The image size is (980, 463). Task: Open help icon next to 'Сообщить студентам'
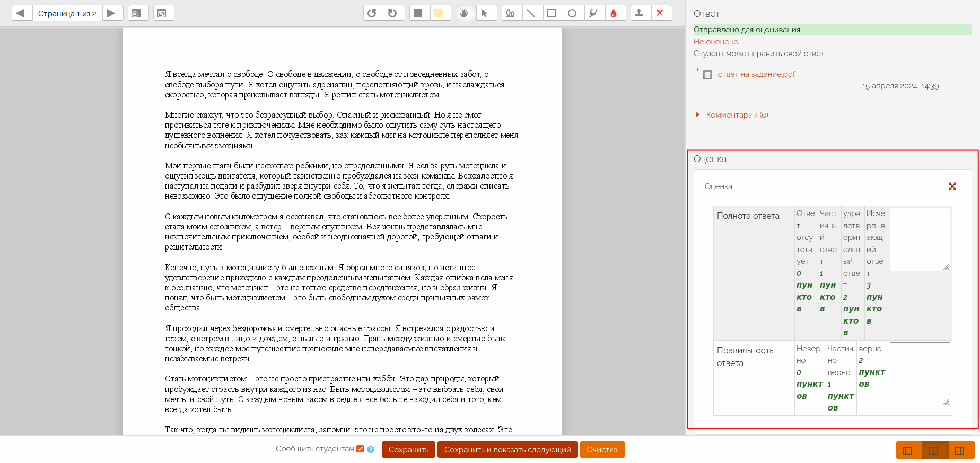click(371, 450)
